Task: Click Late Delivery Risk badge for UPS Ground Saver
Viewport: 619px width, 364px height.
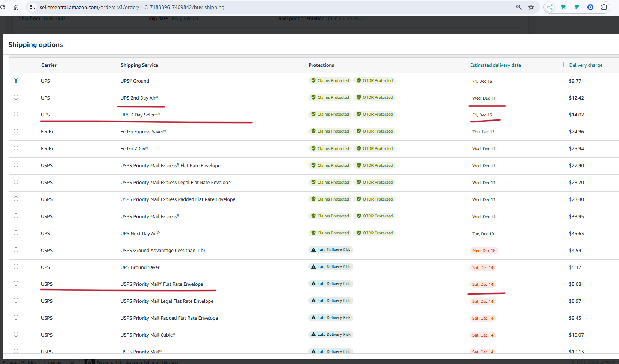Action: pos(331,267)
